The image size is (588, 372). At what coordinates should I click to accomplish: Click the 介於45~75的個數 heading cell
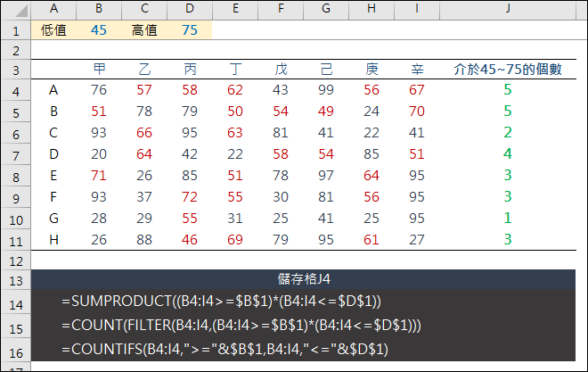508,69
